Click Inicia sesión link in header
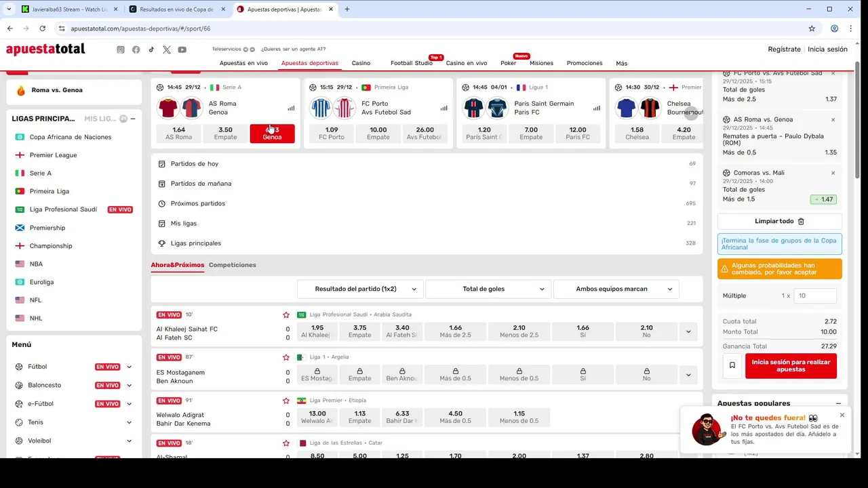This screenshot has height=488, width=868. (827, 49)
